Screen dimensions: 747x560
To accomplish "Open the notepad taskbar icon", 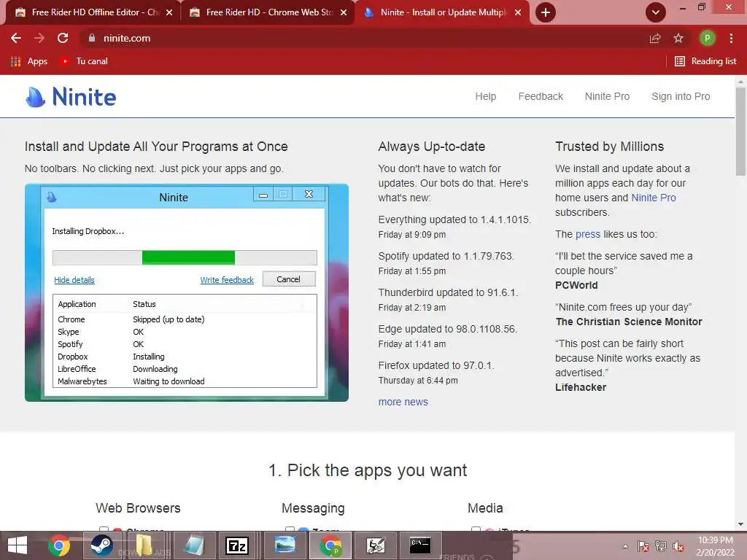I will point(193,545).
